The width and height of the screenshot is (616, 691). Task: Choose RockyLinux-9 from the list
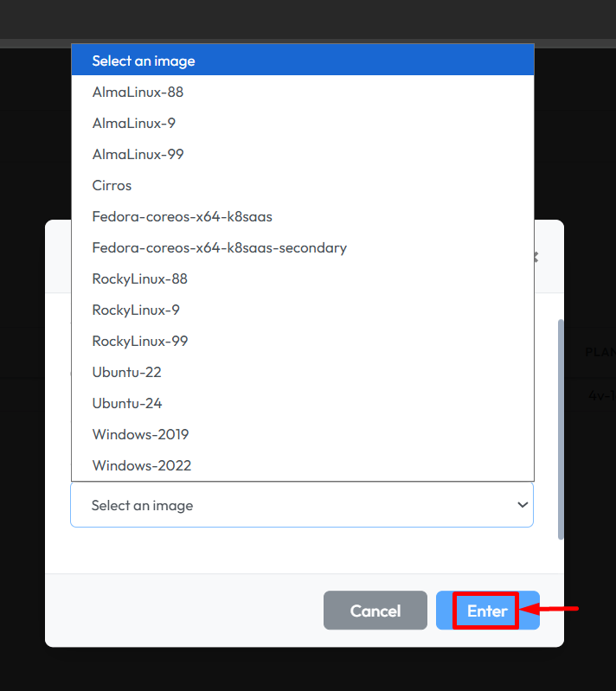pos(136,310)
